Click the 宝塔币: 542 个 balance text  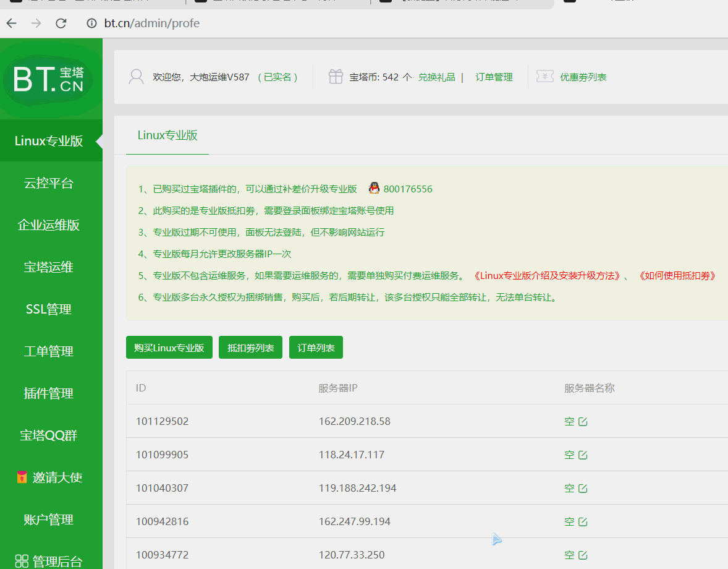coord(380,77)
